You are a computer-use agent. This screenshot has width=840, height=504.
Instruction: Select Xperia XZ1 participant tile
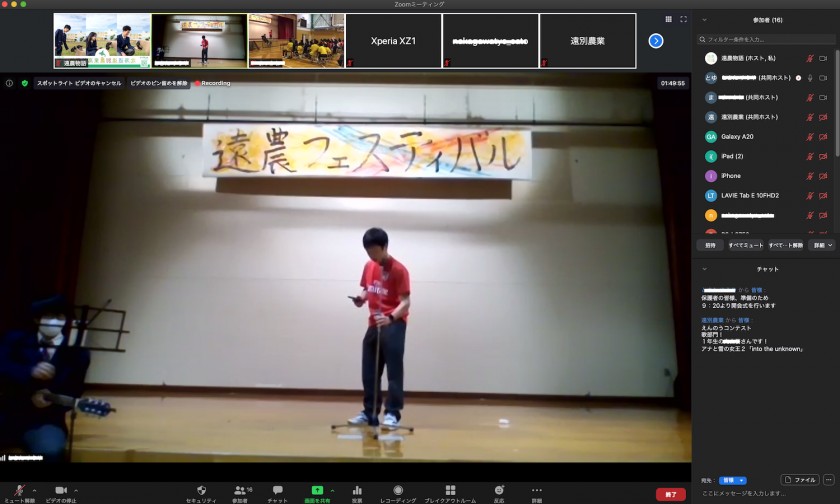(393, 41)
